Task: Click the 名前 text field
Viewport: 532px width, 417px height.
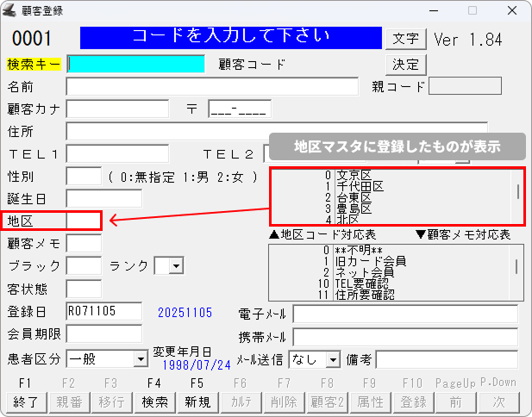Action: [x=211, y=86]
